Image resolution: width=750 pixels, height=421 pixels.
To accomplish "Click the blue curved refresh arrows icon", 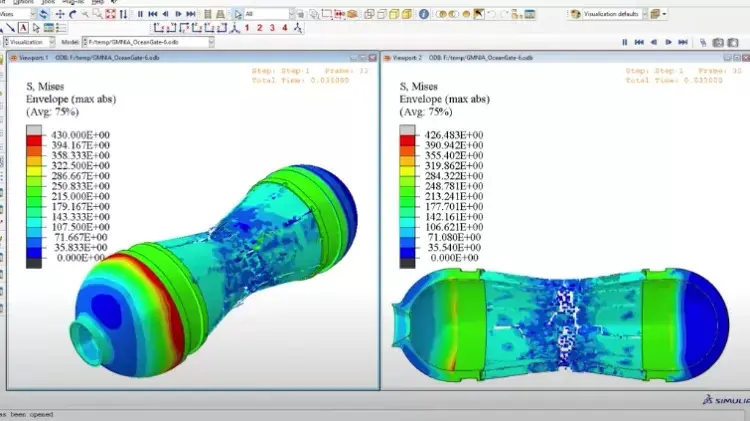I will coord(44,14).
